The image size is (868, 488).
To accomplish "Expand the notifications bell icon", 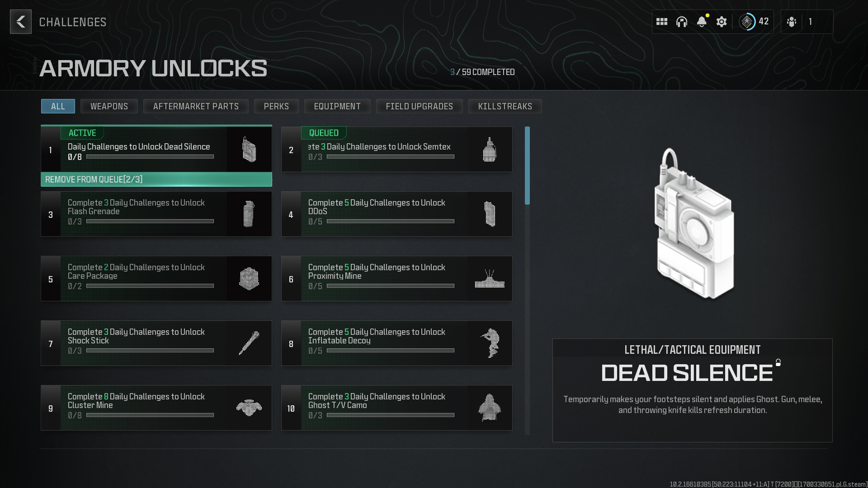I will (702, 21).
